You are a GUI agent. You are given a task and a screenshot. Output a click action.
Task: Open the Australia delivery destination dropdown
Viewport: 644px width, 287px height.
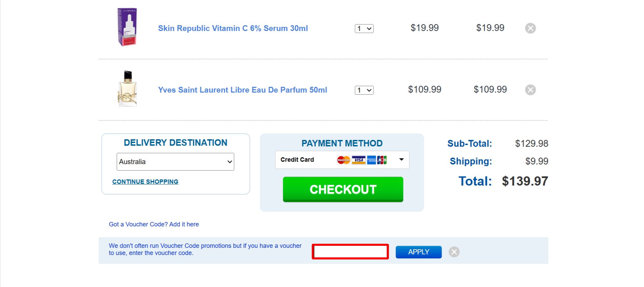point(175,162)
